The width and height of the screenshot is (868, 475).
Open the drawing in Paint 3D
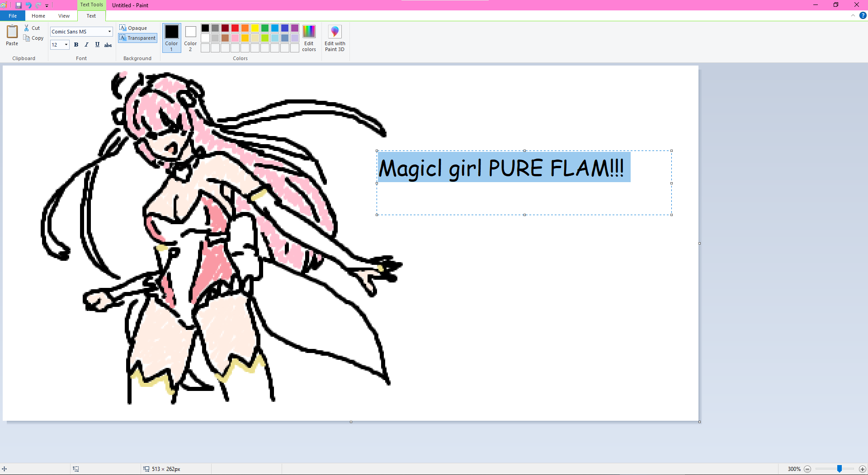[335, 38]
